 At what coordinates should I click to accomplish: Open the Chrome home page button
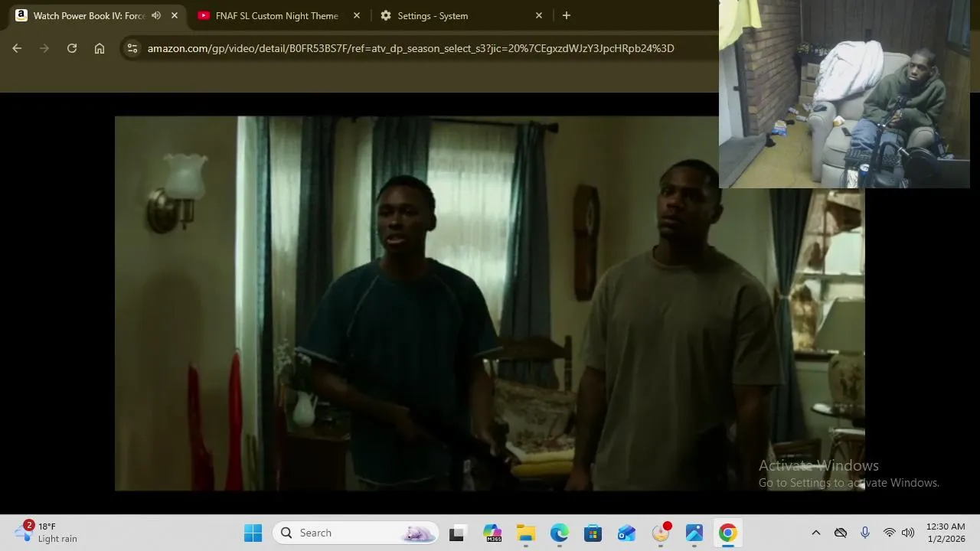point(100,48)
